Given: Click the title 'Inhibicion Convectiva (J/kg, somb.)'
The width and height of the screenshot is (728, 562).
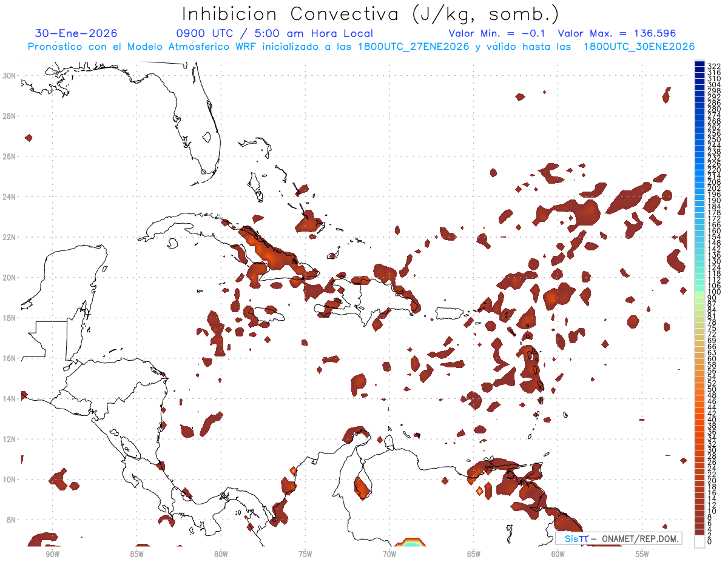Looking at the screenshot, I should (371, 14).
